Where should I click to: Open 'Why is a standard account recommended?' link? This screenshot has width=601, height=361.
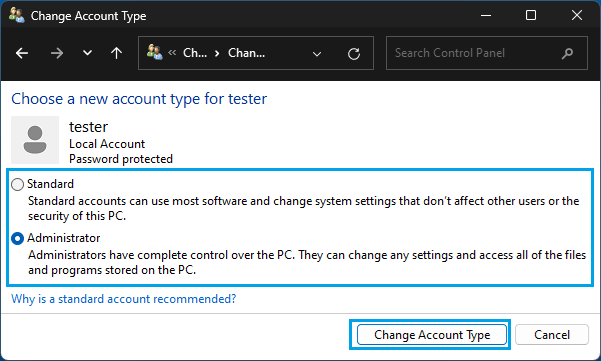(124, 299)
